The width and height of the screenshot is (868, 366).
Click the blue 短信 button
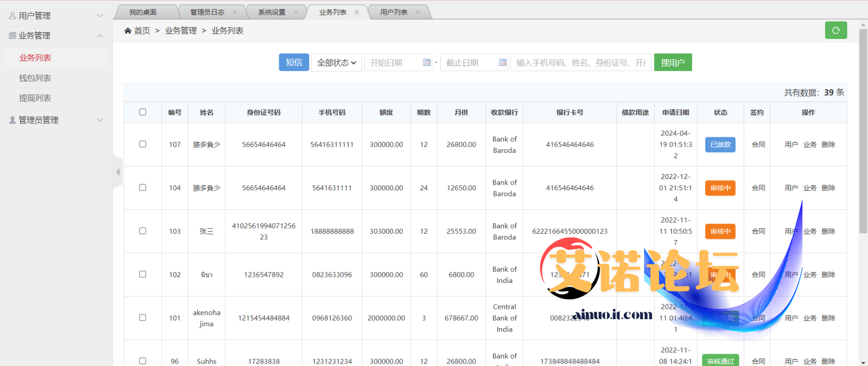coord(294,62)
